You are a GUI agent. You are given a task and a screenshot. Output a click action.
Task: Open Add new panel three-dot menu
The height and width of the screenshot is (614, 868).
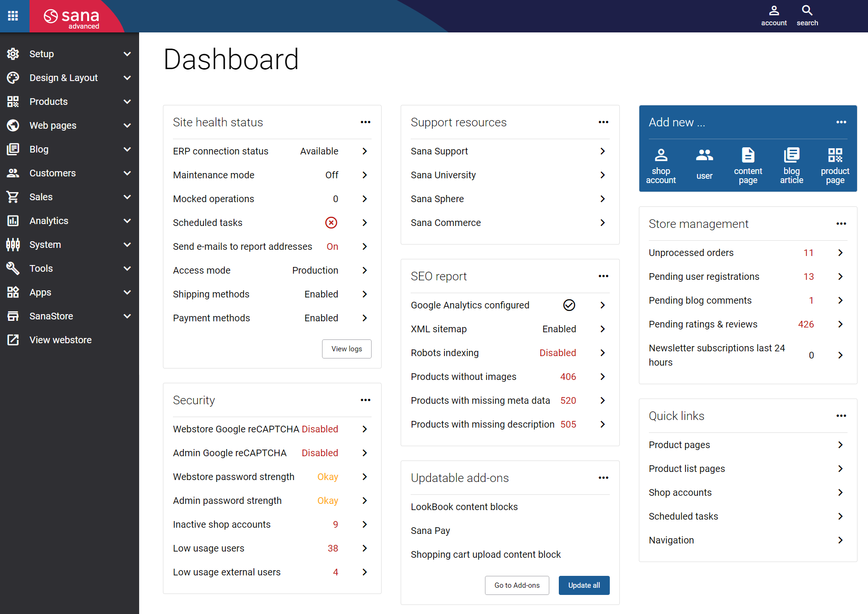841,122
